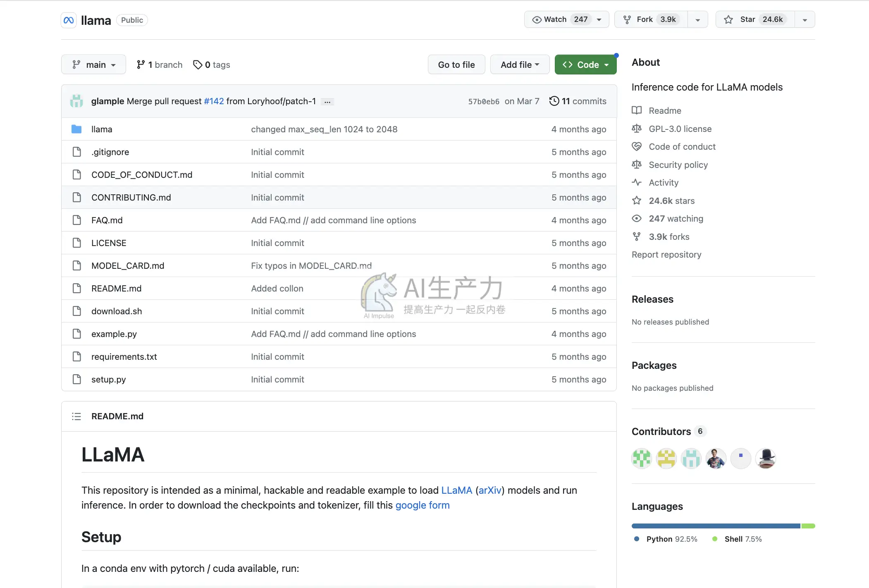
Task: View the 11 commits history
Action: tap(578, 101)
